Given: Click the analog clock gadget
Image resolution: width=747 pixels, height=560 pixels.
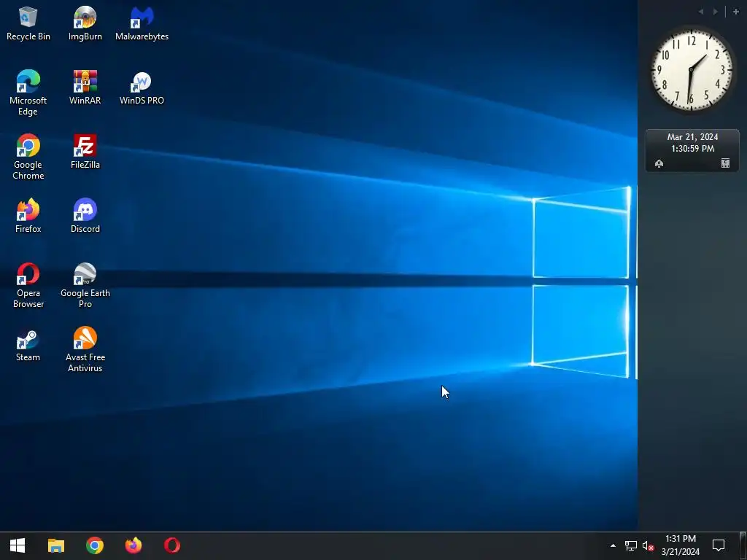Looking at the screenshot, I should [692, 71].
